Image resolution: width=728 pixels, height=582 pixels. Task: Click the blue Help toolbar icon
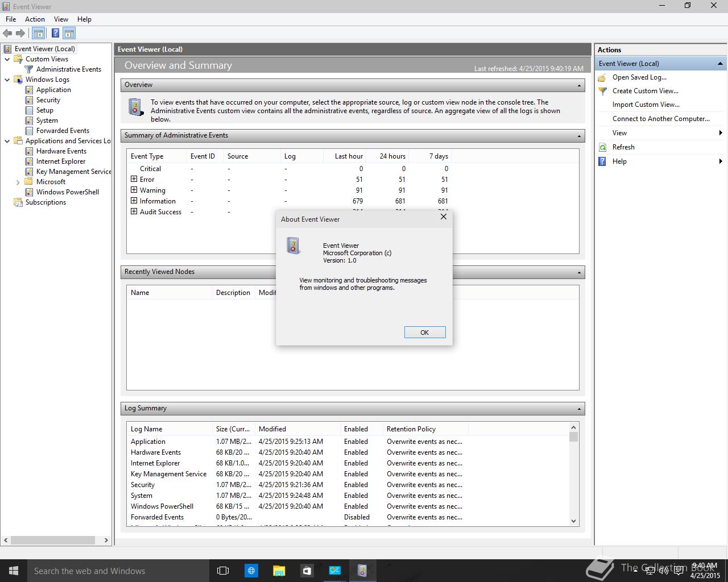(55, 34)
